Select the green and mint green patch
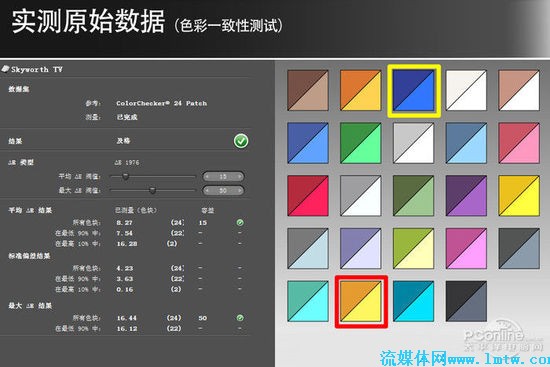The height and width of the screenshot is (367, 550). 361,143
